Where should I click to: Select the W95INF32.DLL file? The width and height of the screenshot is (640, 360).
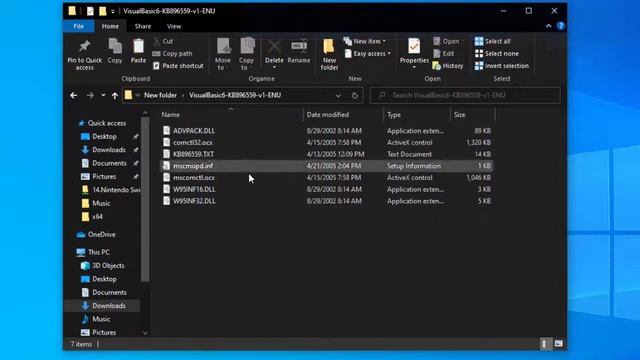coord(194,201)
